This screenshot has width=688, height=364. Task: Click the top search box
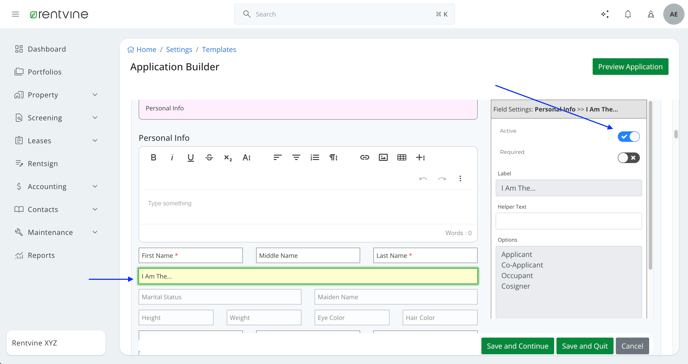(344, 14)
